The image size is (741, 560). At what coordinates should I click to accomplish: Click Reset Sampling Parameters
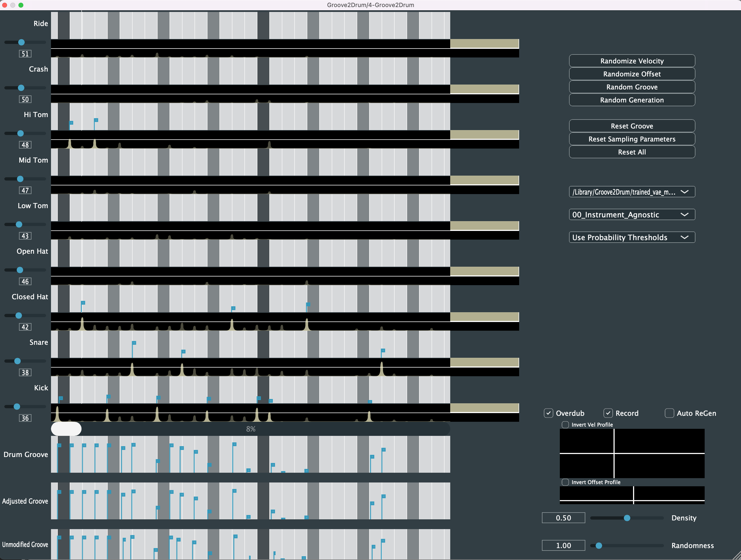point(632,139)
